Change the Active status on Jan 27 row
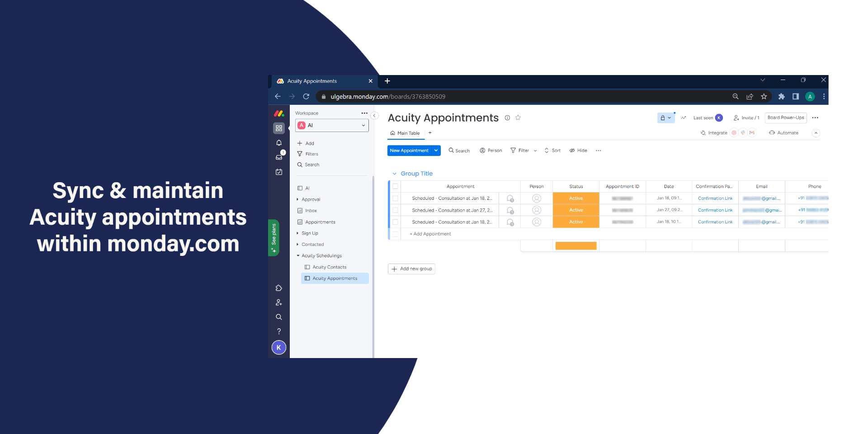The height and width of the screenshot is (434, 868). pyautogui.click(x=576, y=210)
